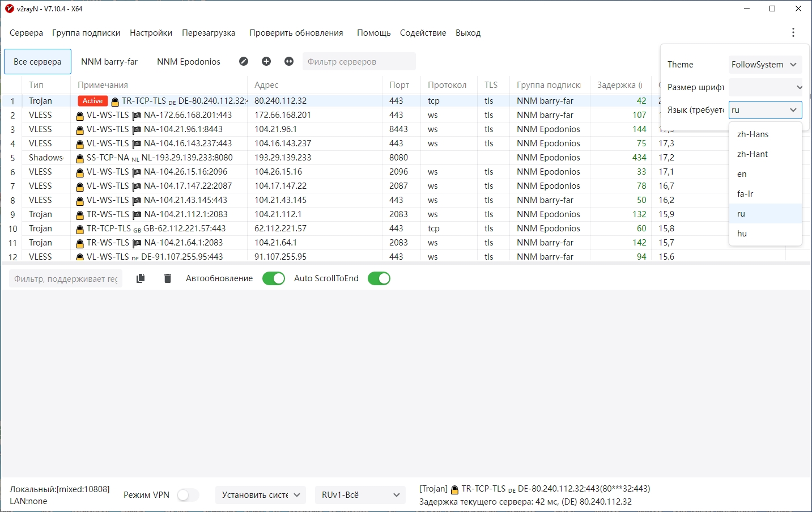Click the v2rayN logo in title bar

click(9, 9)
